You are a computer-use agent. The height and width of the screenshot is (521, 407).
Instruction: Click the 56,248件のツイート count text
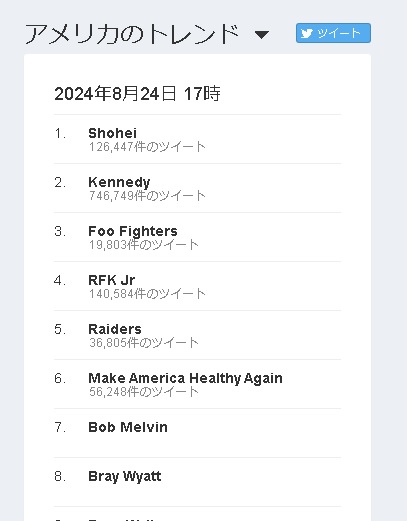(144, 392)
